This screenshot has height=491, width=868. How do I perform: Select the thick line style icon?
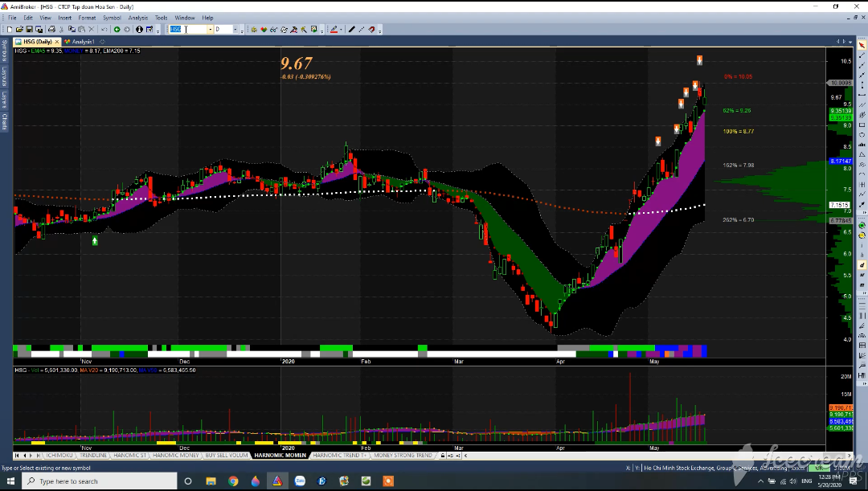pos(351,30)
